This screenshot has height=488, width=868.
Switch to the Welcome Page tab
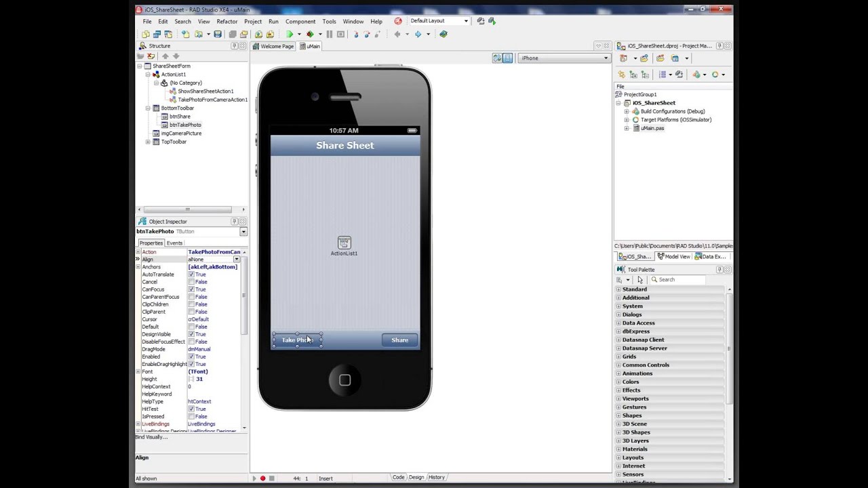coord(273,46)
